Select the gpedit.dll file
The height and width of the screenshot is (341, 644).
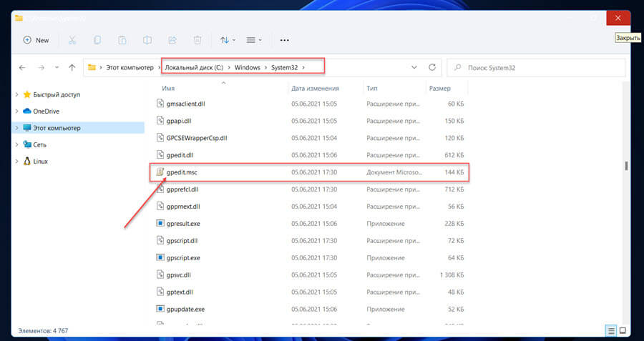180,155
